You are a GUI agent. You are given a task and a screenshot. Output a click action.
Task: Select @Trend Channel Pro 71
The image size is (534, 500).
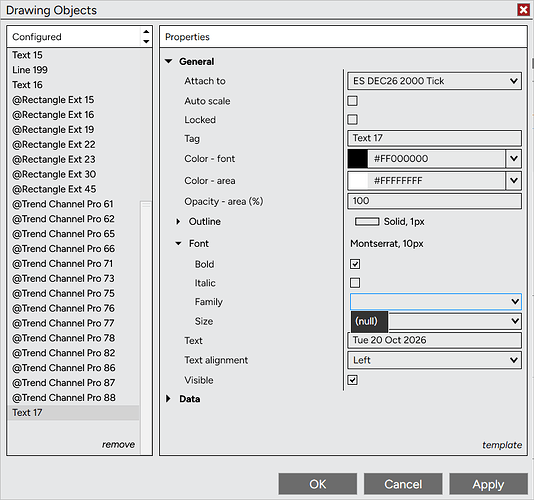click(x=73, y=264)
